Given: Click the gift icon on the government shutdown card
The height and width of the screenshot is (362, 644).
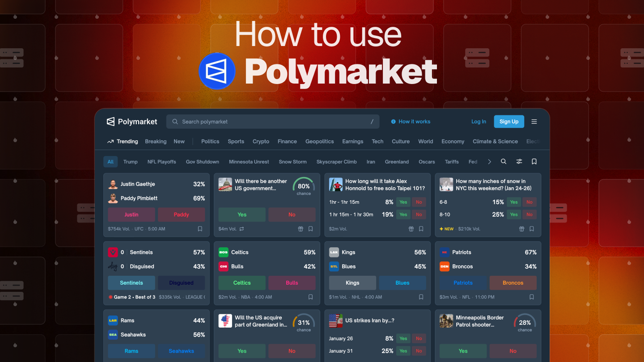Looking at the screenshot, I should pyautogui.click(x=300, y=228).
